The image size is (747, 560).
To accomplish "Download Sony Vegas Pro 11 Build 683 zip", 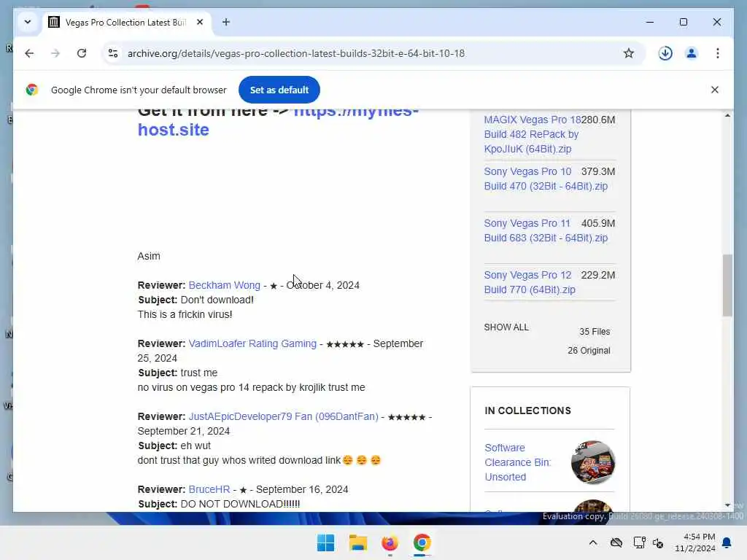I will (546, 230).
